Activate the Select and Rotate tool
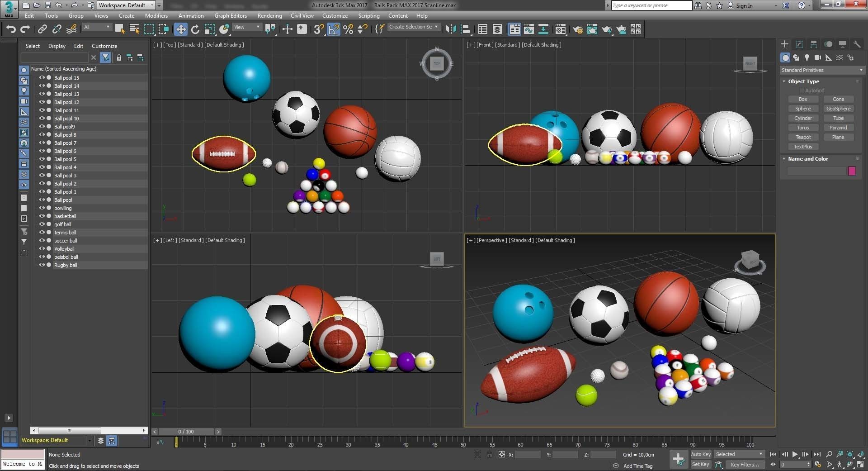The width and height of the screenshot is (868, 471). coord(195,29)
